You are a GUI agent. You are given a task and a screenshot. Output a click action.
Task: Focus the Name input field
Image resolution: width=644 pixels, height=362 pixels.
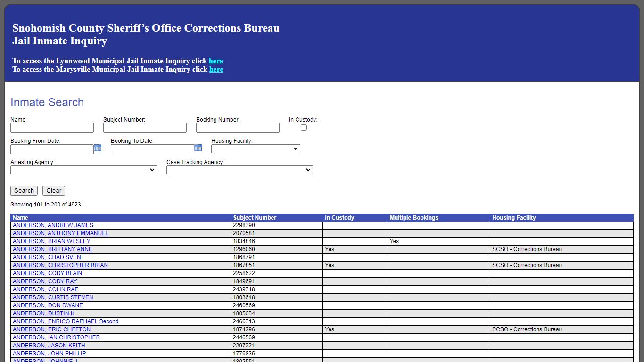(x=52, y=128)
